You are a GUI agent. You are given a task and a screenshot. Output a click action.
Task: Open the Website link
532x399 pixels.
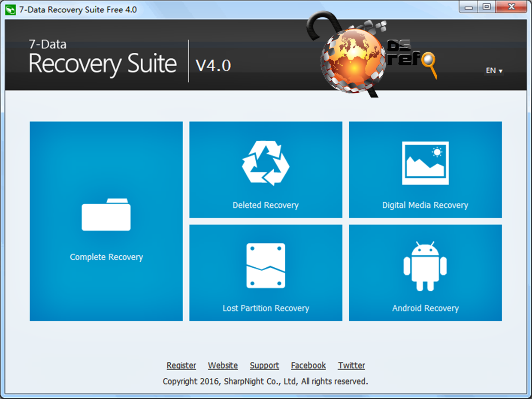pos(223,366)
